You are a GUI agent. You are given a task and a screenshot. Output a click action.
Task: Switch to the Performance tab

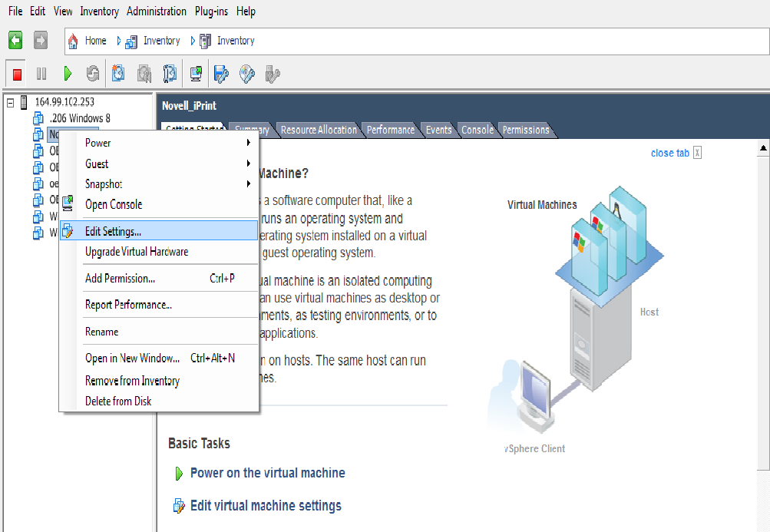(x=391, y=130)
